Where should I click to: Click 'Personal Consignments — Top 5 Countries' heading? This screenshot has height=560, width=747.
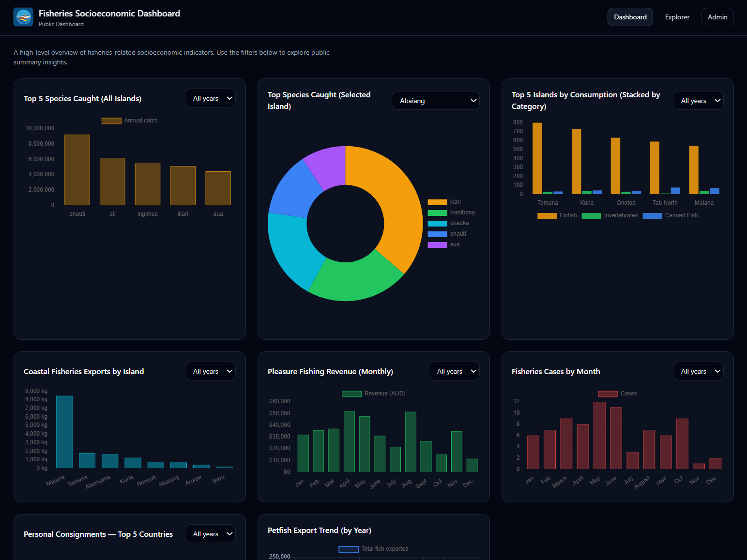(98, 534)
